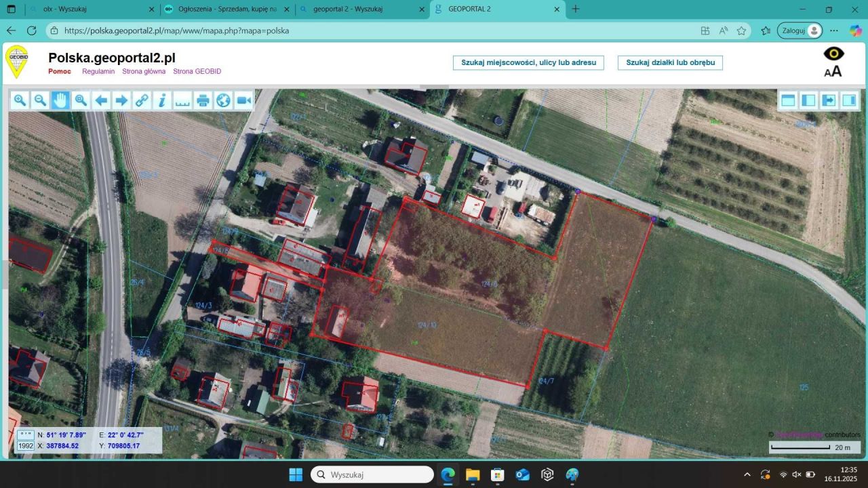Change font size with AA icon
The width and height of the screenshot is (868, 488).
click(x=833, y=71)
